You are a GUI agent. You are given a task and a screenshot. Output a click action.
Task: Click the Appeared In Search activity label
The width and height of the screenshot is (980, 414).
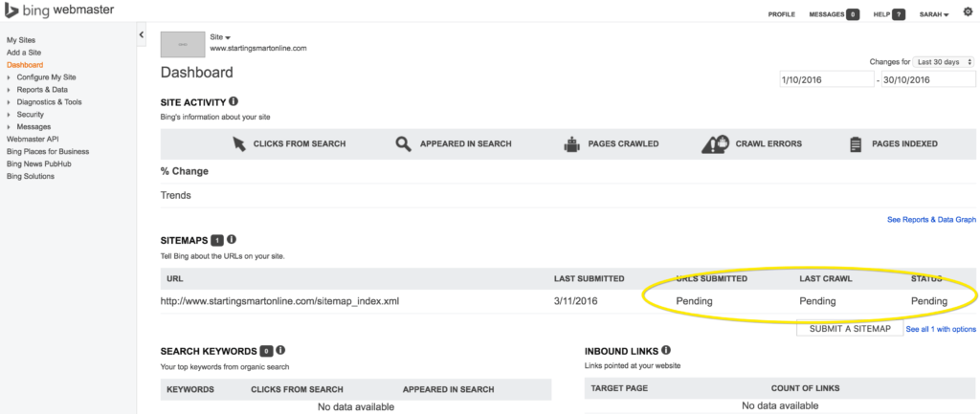[466, 143]
